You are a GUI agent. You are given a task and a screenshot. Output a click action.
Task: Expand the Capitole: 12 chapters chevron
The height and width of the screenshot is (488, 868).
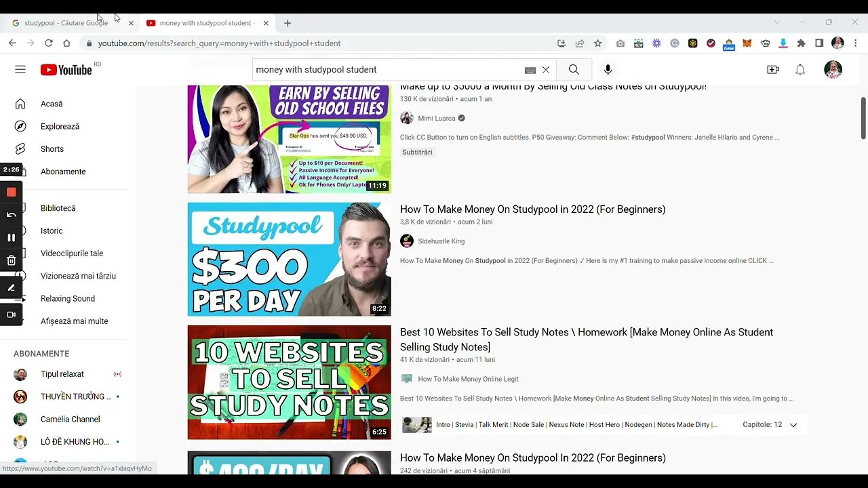[x=793, y=425]
